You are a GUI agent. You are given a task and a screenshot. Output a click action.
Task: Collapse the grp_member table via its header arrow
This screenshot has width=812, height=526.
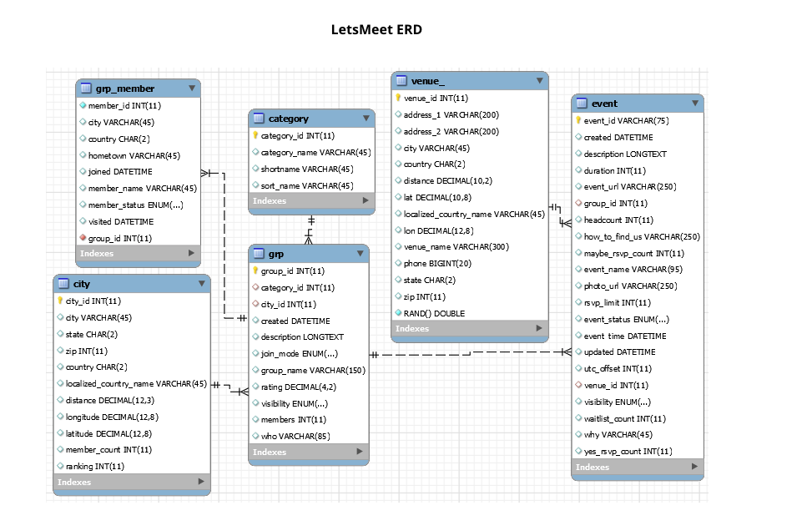point(193,89)
